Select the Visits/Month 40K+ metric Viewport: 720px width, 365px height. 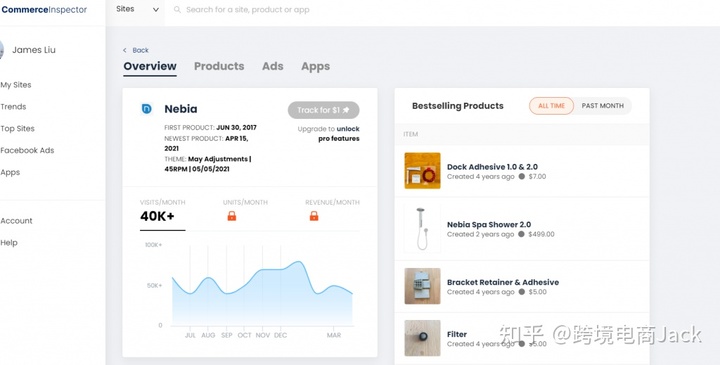tap(163, 212)
